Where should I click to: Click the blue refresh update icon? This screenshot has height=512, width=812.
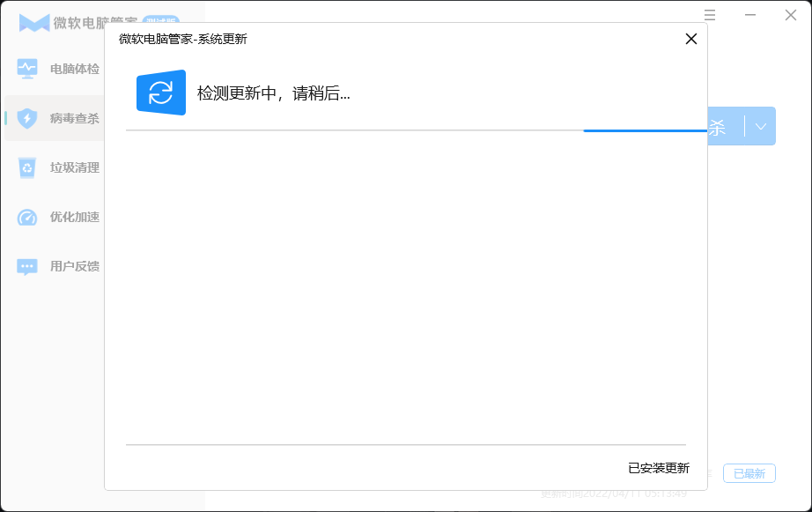[161, 93]
